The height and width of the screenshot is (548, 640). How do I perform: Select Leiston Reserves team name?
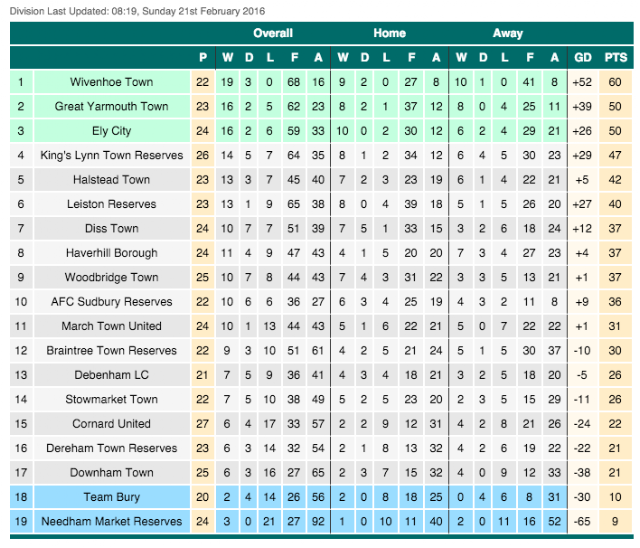coord(111,204)
